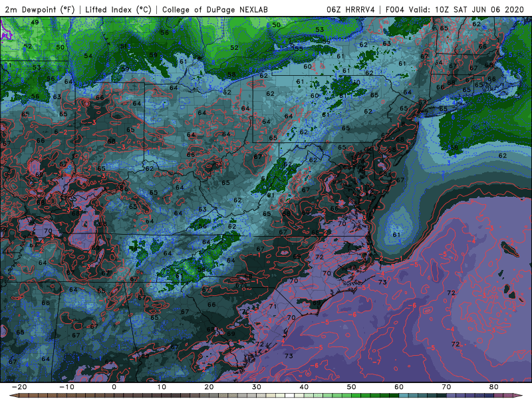The image size is (532, 399).
Task: Click the 71 dewpoint value on the map
Action: [x=273, y=306]
